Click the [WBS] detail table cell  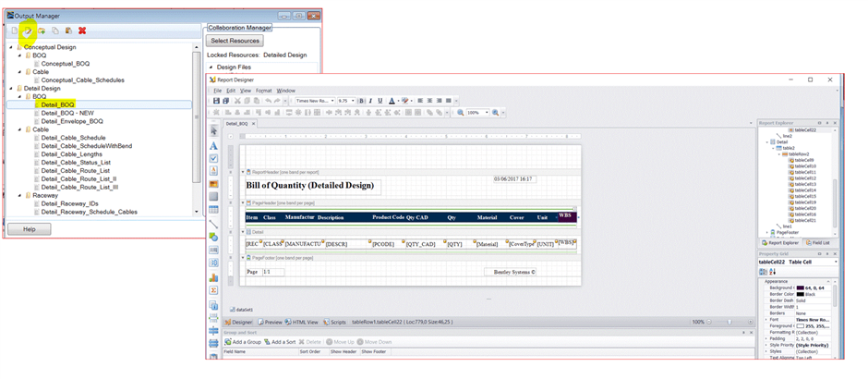567,243
